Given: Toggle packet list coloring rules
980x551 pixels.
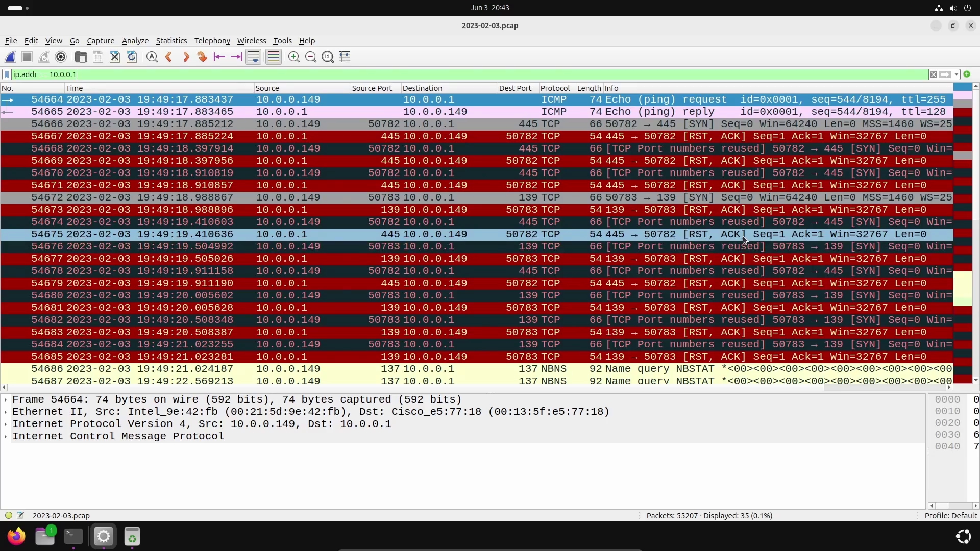Looking at the screenshot, I should pos(274,57).
